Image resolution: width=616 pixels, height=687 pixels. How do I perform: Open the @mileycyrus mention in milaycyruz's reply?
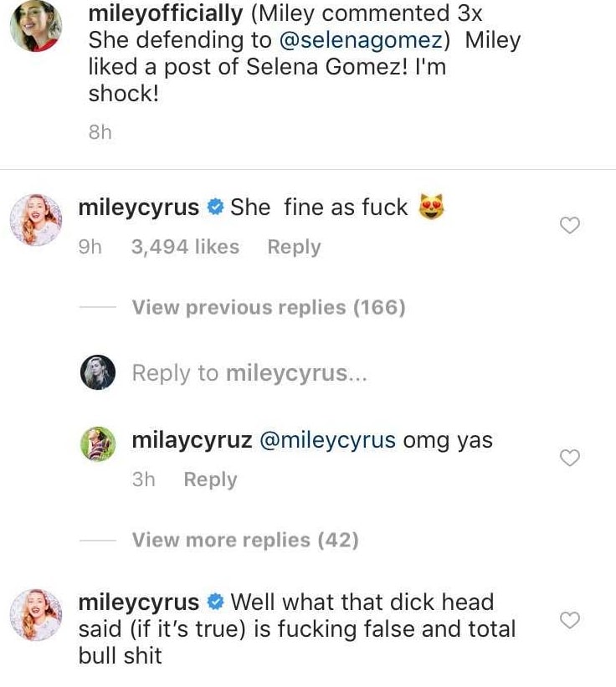[x=327, y=440]
